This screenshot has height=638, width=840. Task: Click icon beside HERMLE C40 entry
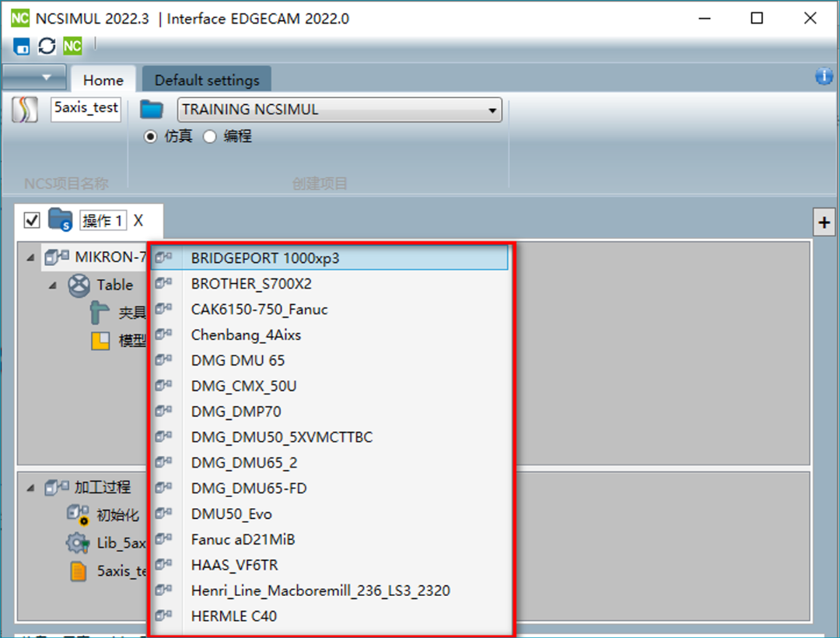[x=163, y=615]
